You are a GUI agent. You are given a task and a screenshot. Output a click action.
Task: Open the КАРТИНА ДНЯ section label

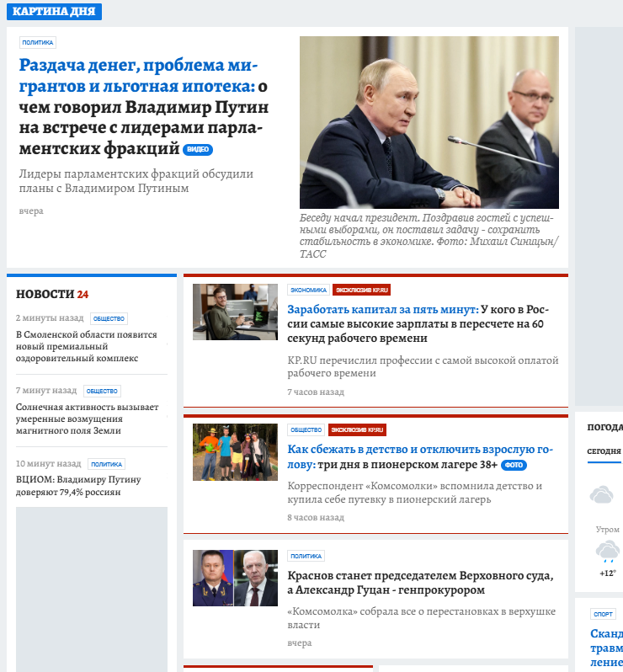pyautogui.click(x=54, y=12)
